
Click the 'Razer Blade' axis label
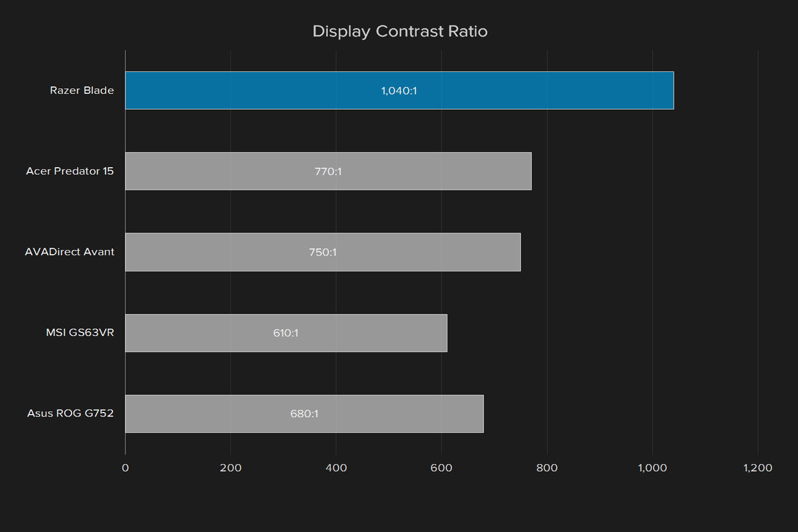tap(82, 91)
